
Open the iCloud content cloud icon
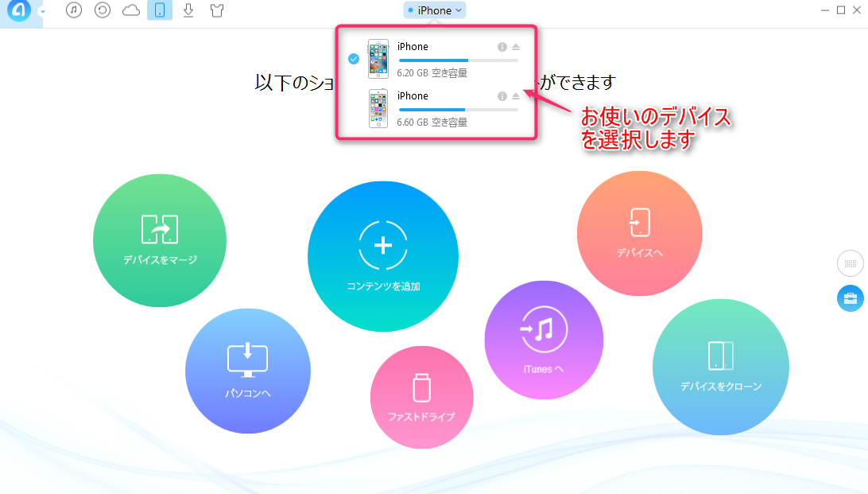pyautogui.click(x=131, y=10)
